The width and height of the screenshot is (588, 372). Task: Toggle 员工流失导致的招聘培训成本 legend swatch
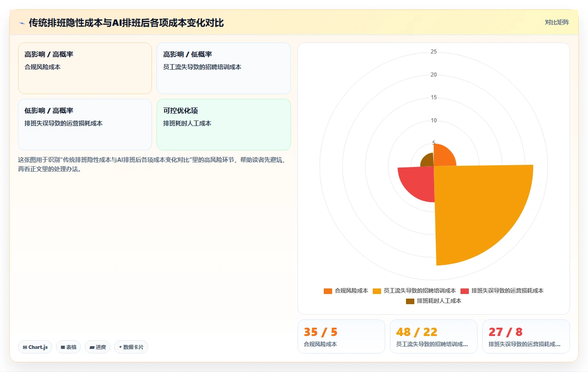point(377,291)
